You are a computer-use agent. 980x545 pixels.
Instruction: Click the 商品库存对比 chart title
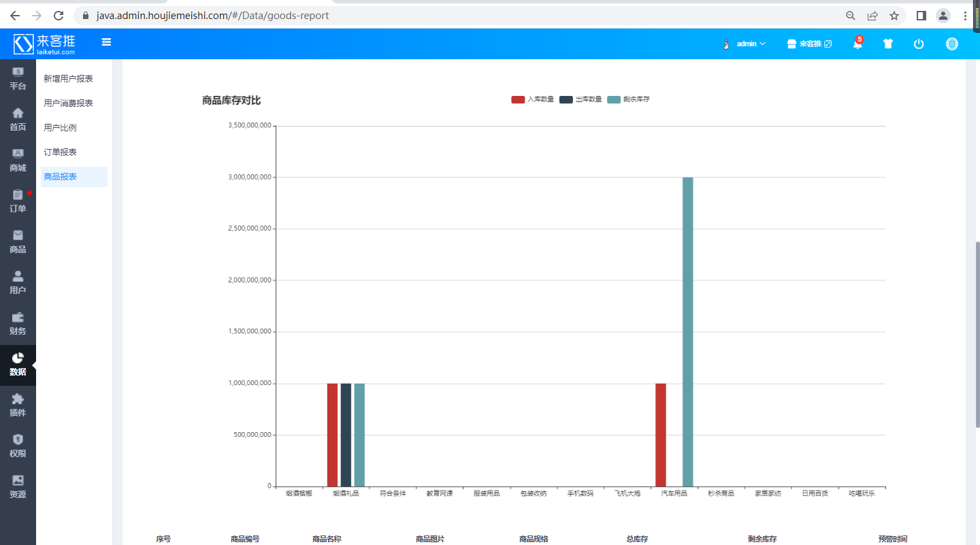pos(231,101)
